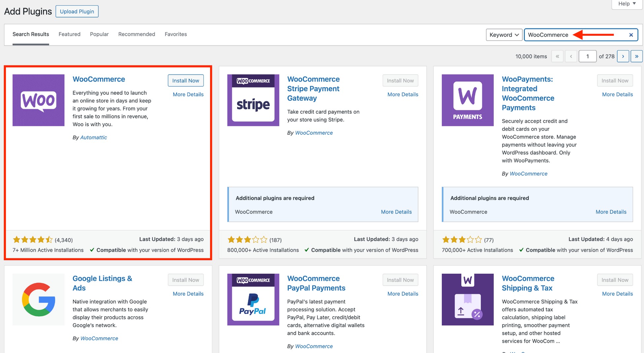This screenshot has height=353, width=644.
Task: Open the Favorites tab
Action: pos(176,34)
